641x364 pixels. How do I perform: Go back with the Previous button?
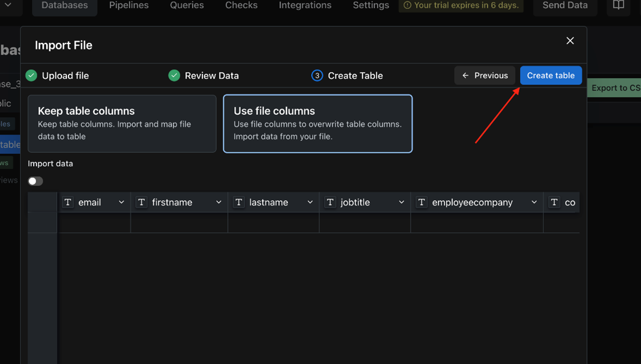[x=485, y=76]
